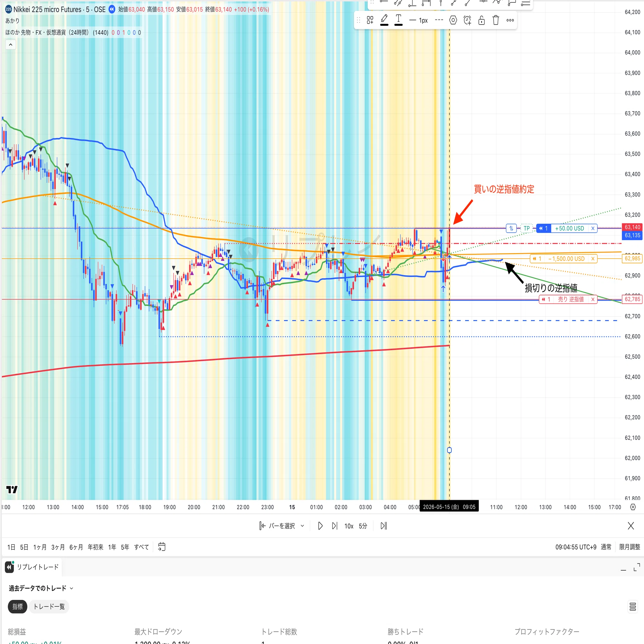Select the 年初来 time range
644x644 pixels.
[x=95, y=547]
